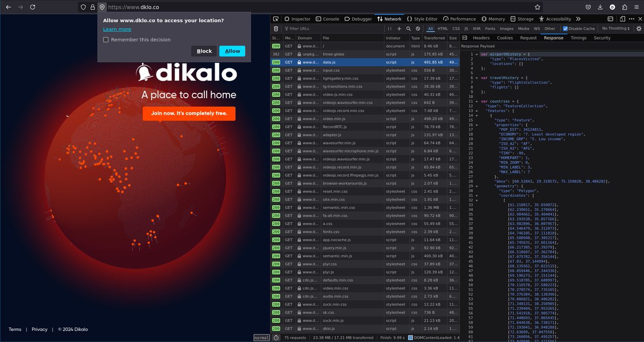Open request blocking icon
This screenshot has height=342, width=644.
[418, 28]
